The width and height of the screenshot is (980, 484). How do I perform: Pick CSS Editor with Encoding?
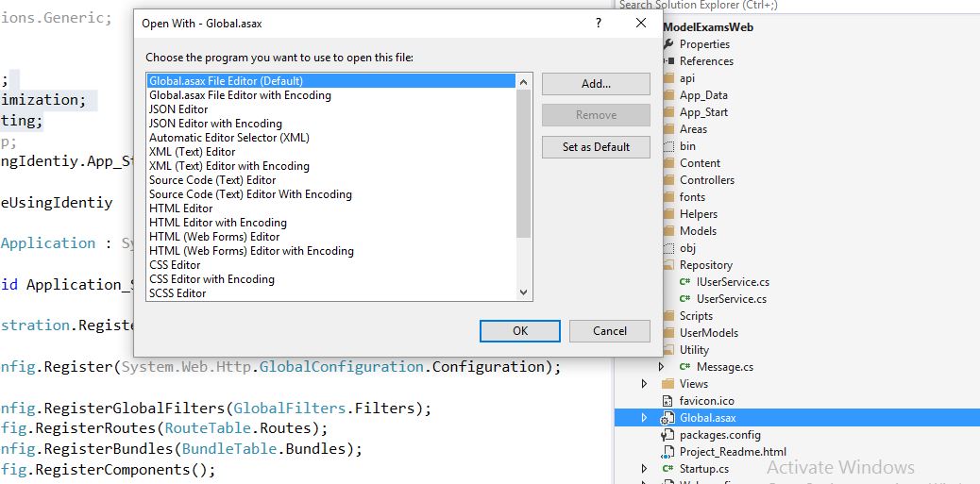(x=211, y=279)
